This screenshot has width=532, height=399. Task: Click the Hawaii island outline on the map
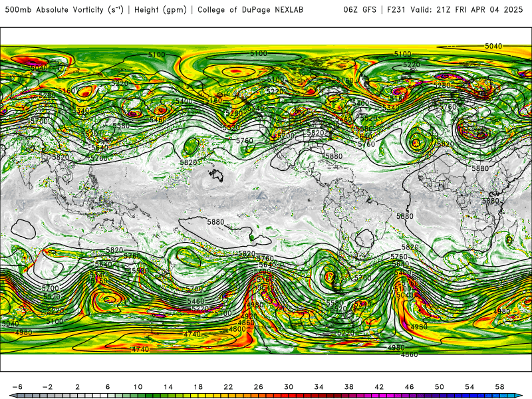pos(215,176)
